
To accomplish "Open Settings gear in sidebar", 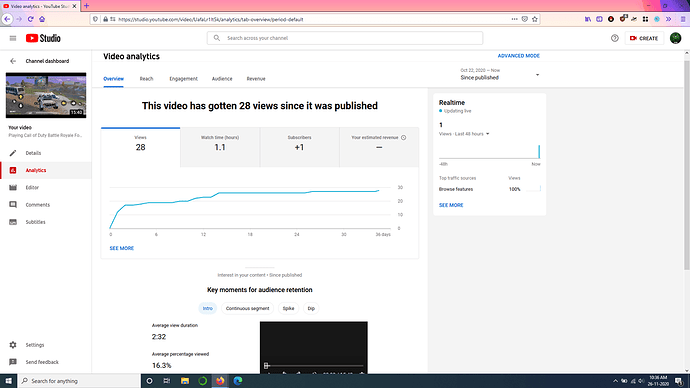I will [x=13, y=345].
